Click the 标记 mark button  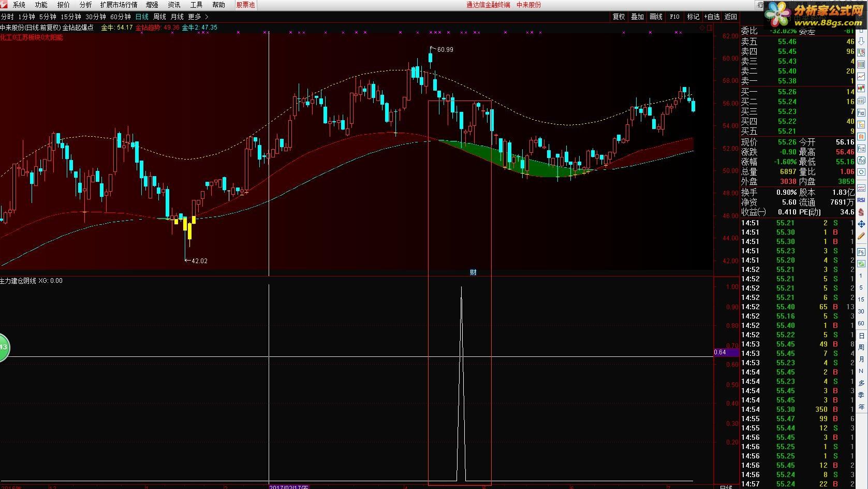point(693,17)
